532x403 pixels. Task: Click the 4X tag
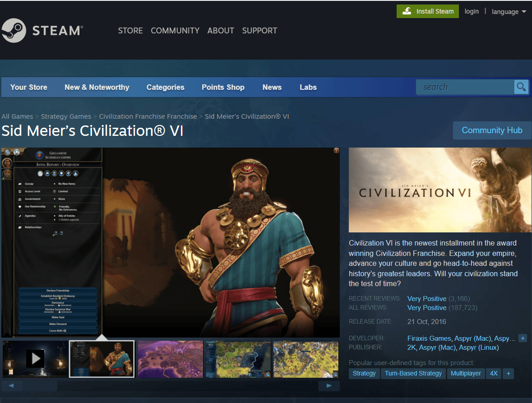pos(494,374)
